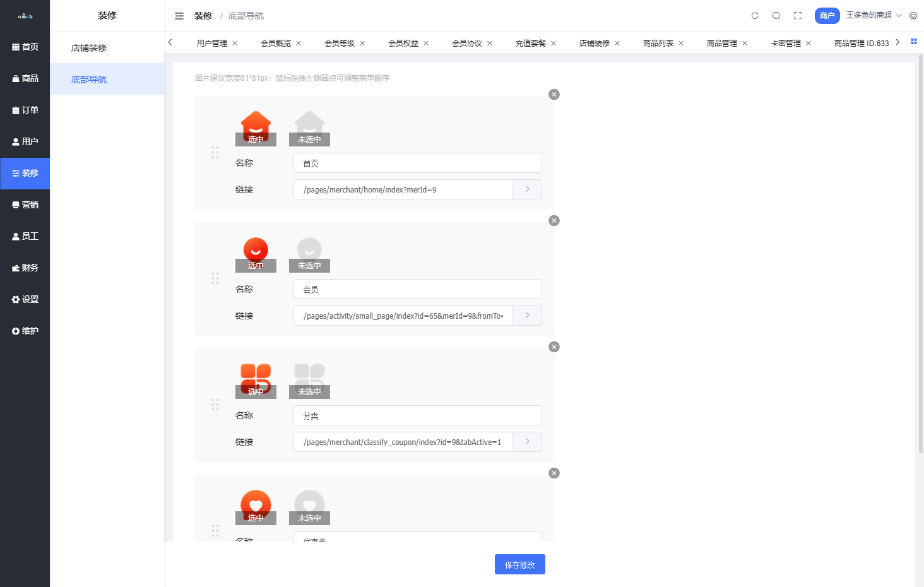
Task: Open the search icon in header
Action: (x=776, y=16)
